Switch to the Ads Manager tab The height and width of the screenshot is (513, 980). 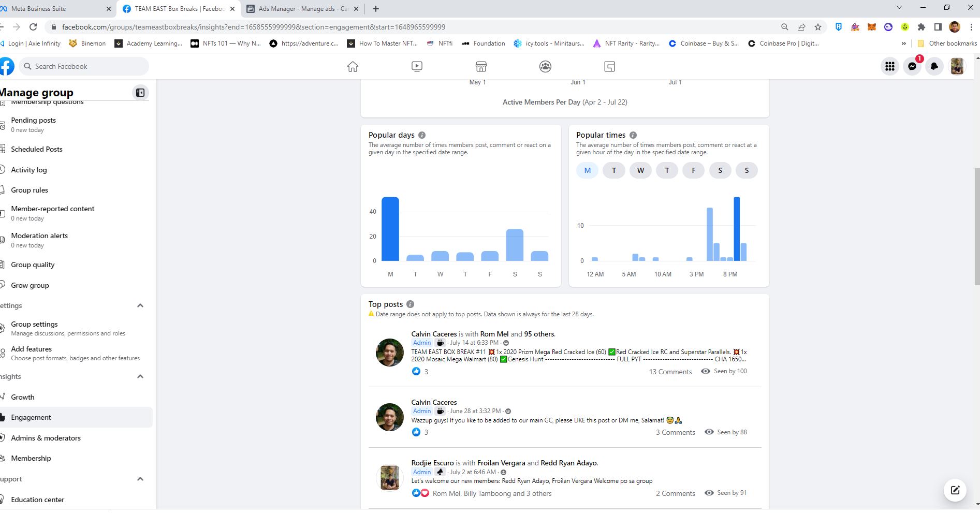click(x=303, y=9)
